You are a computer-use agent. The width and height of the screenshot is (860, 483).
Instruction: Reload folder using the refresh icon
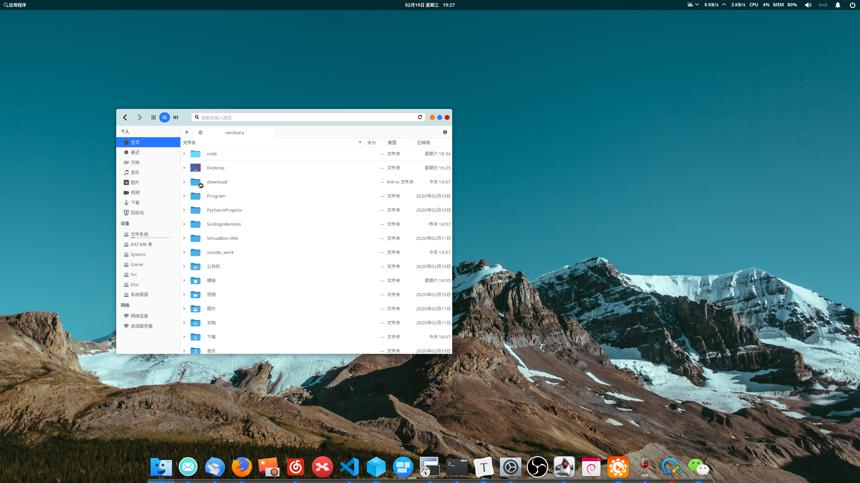tap(420, 117)
